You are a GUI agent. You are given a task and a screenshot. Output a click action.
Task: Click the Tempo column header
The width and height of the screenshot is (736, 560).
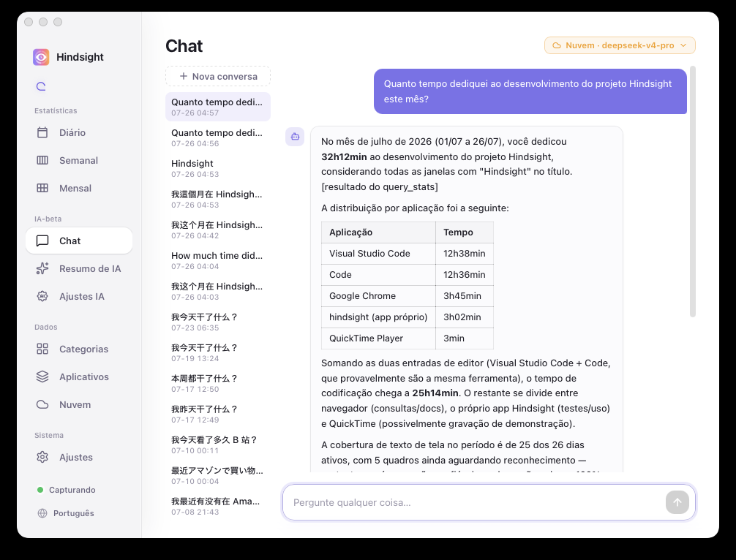click(x=465, y=232)
